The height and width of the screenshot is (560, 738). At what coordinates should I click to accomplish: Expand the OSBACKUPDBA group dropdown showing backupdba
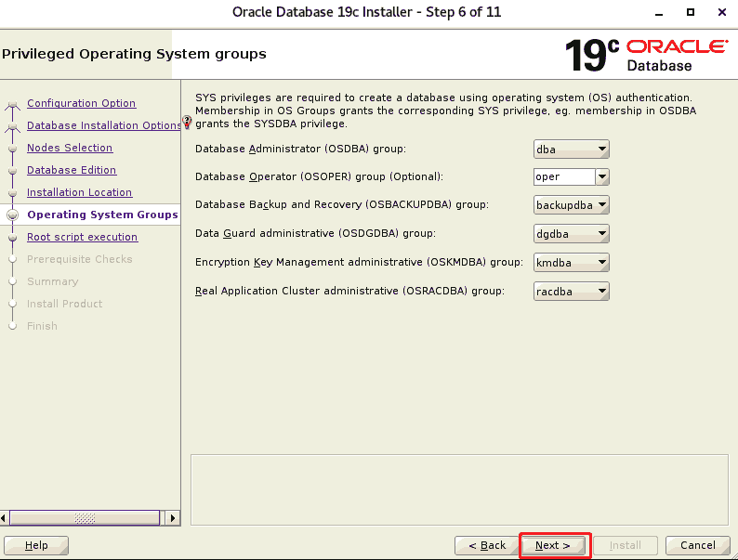pos(571,205)
